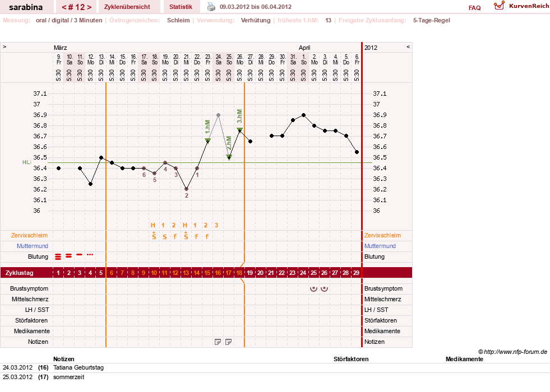The image size is (550, 392).
Task: Click the left LH / SST row label
Action: [x=37, y=310]
